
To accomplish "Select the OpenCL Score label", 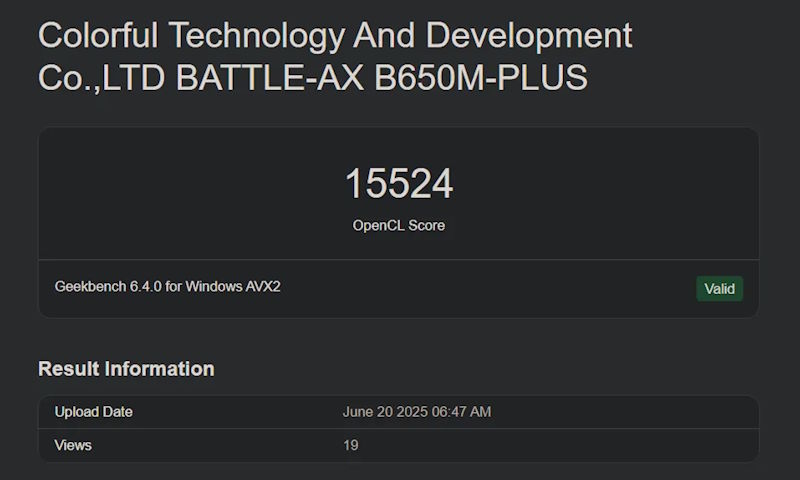I will tap(399, 226).
